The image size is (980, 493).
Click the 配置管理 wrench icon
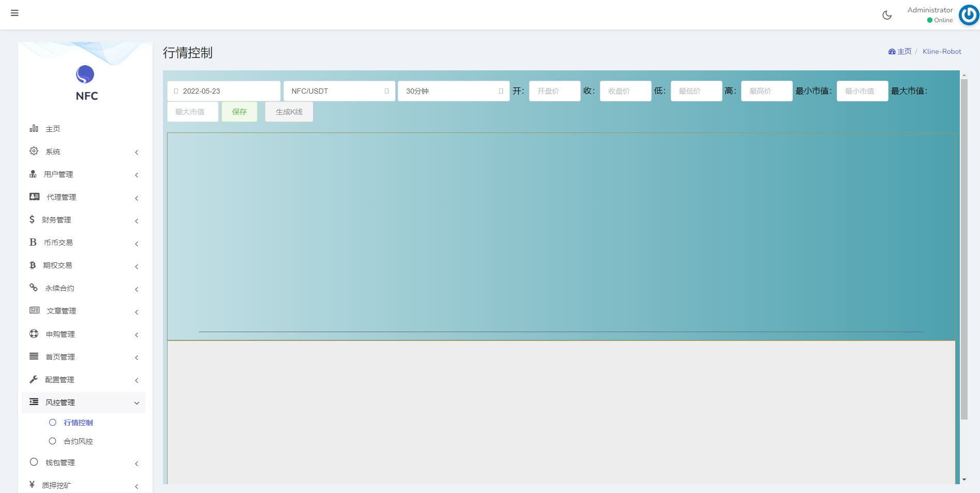34,379
